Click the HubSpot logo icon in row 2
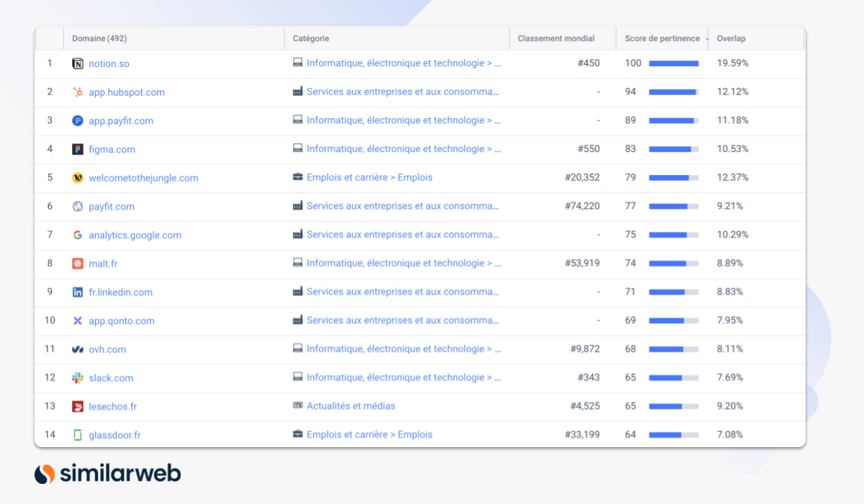The image size is (864, 504). tap(78, 92)
